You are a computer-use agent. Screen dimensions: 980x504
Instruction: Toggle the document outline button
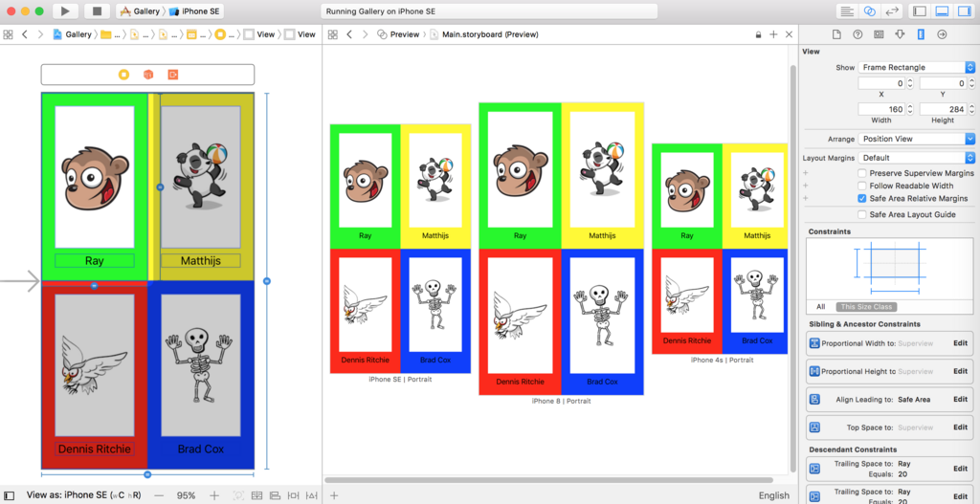click(10, 495)
